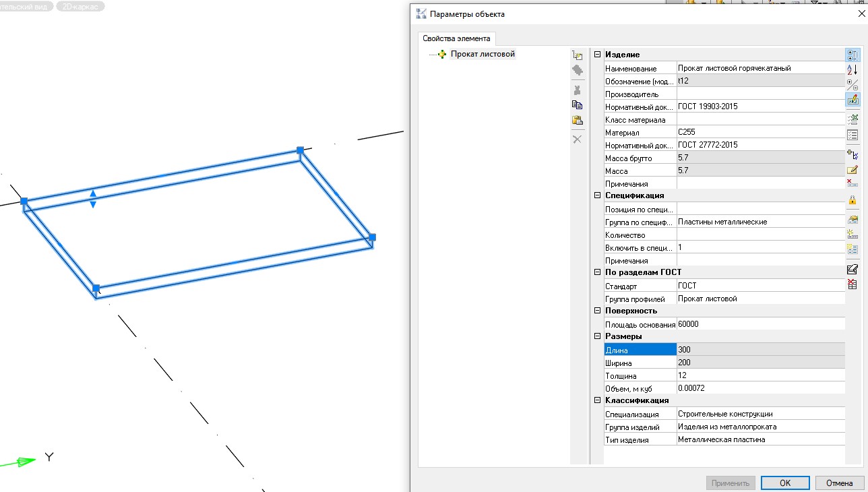Collapse the Изделие property section
The image size is (868, 492).
click(x=597, y=55)
